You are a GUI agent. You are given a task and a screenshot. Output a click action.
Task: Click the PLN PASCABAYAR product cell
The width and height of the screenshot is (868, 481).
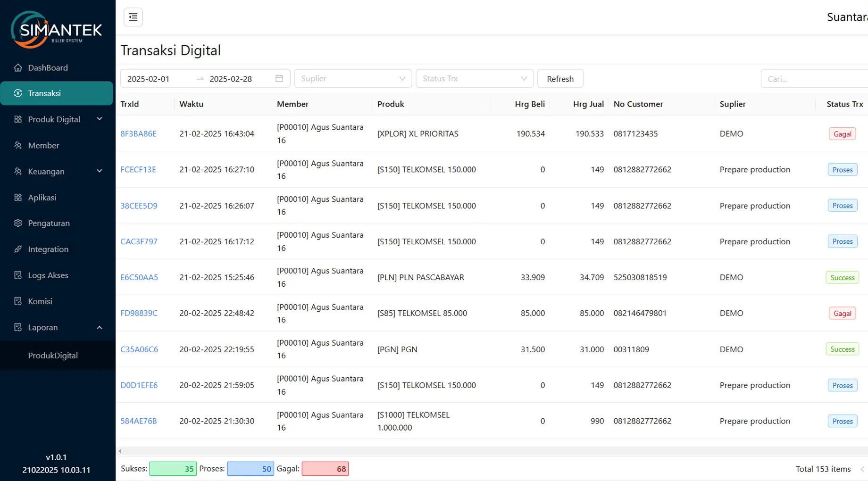(420, 277)
